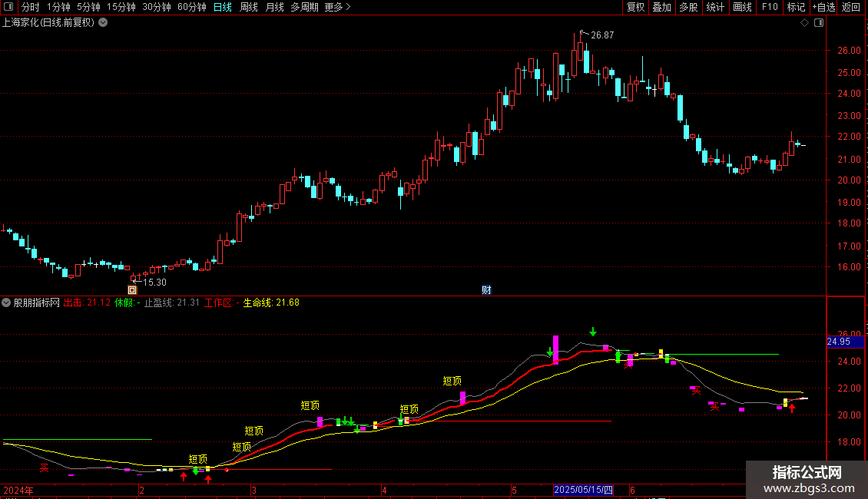The height and width of the screenshot is (499, 868).
Task: Click the 出击: 21.12 indicator value
Action: 87,302
